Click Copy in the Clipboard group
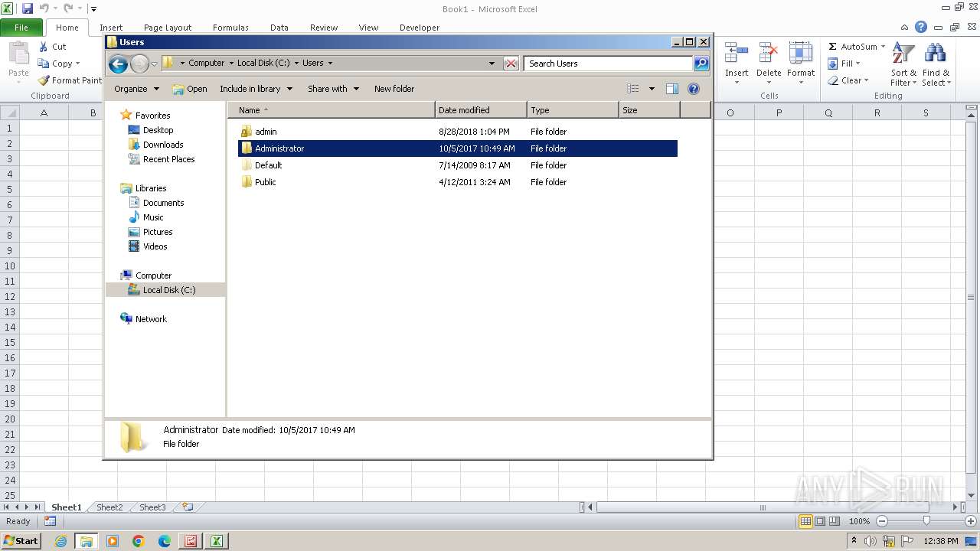This screenshot has height=551, width=980. (x=59, y=64)
